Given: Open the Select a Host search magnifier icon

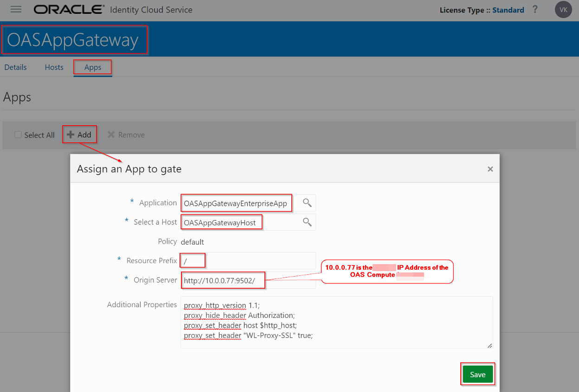Looking at the screenshot, I should click(x=306, y=222).
